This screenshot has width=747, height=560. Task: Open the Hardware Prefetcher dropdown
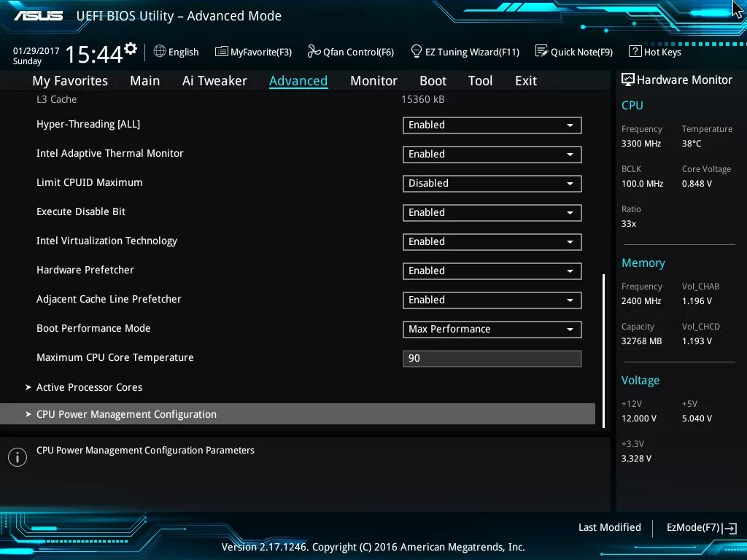tap(492, 271)
